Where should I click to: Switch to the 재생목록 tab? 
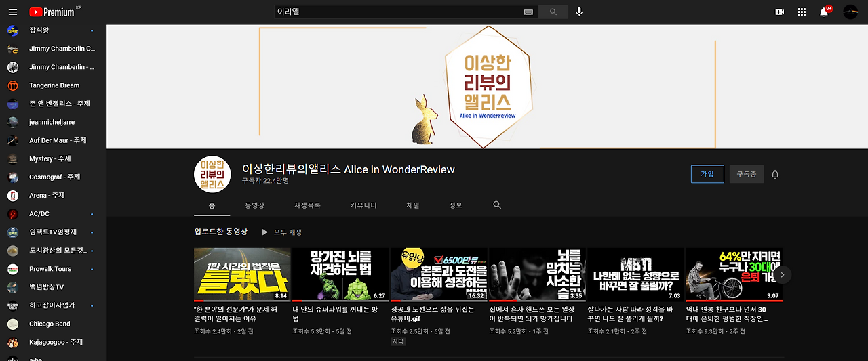tap(307, 205)
